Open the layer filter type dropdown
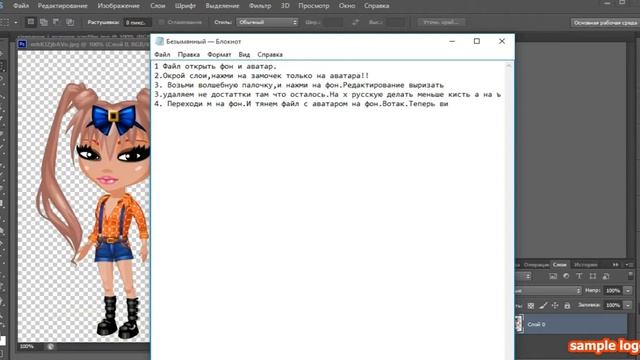 click(524, 276)
